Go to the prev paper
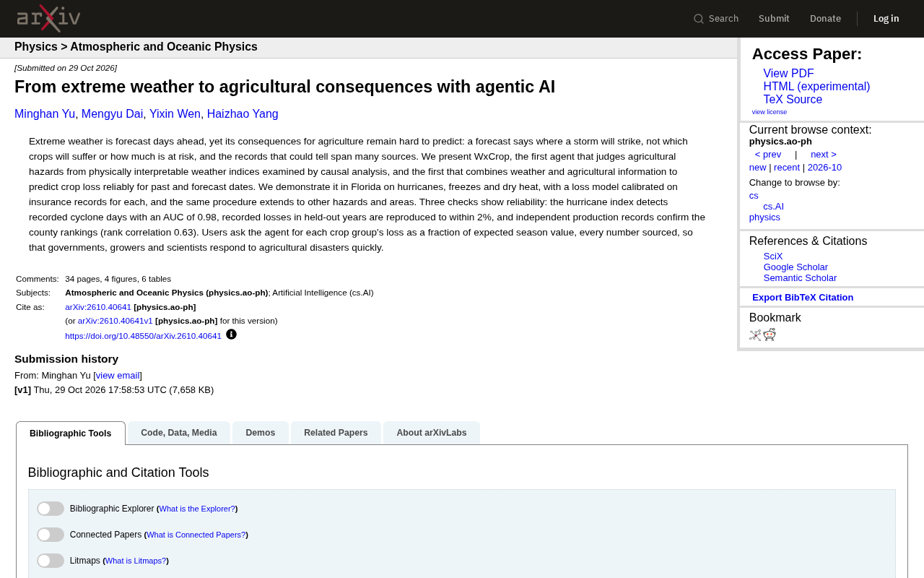Image resolution: width=924 pixels, height=578 pixels. (x=768, y=155)
